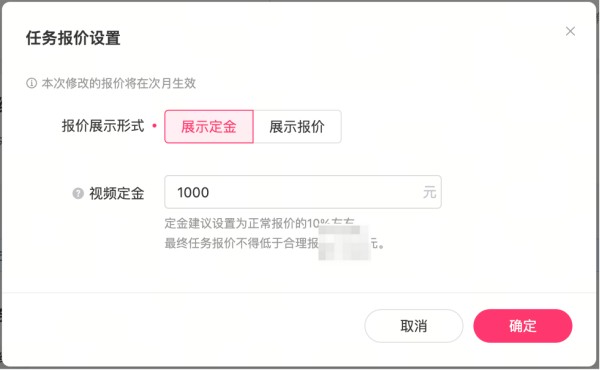The width and height of the screenshot is (600, 370).
Task: Click the 1000 value inside the deposit field
Action: pyautogui.click(x=193, y=192)
